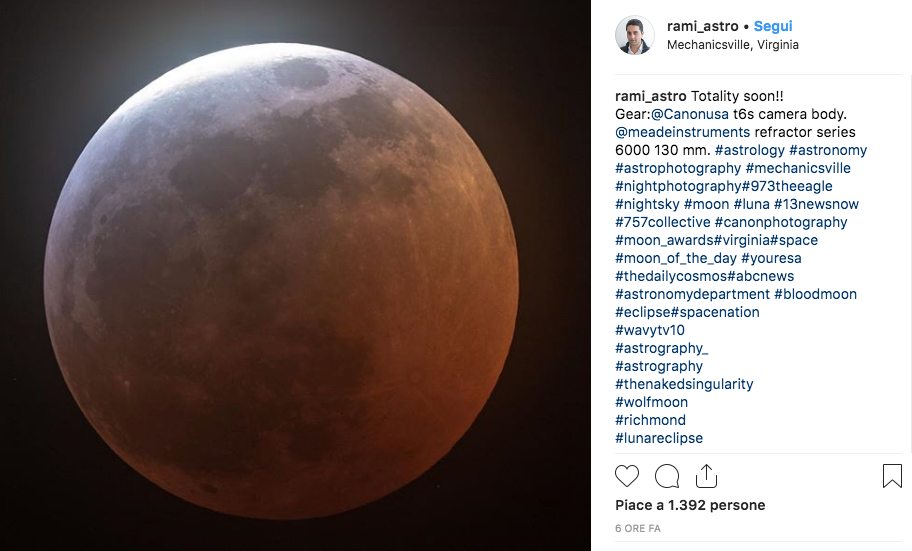Viewport: 912px width, 551px height.
Task: Like the post with the heart icon
Action: (x=626, y=476)
